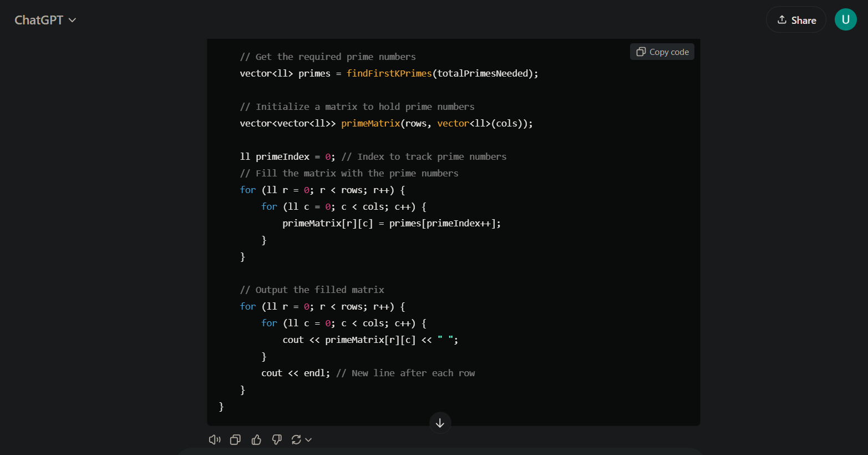Expand the regenerate model chevron

(x=308, y=439)
